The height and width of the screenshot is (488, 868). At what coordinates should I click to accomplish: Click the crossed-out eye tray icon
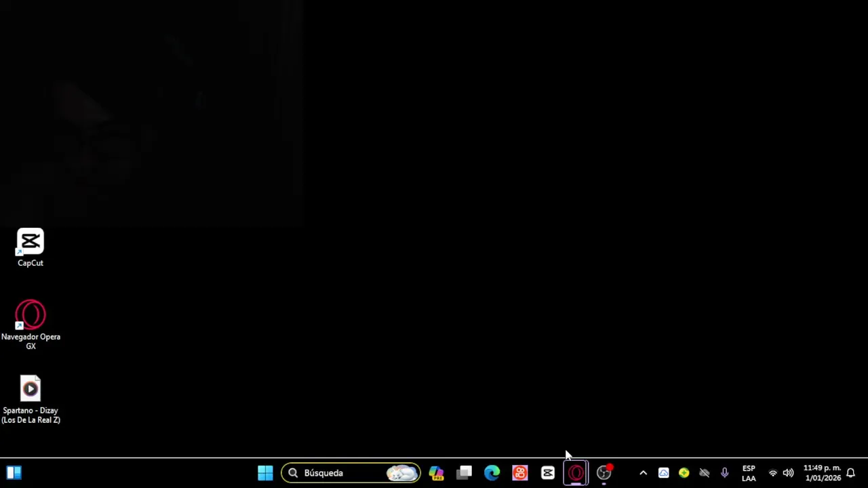pos(704,473)
